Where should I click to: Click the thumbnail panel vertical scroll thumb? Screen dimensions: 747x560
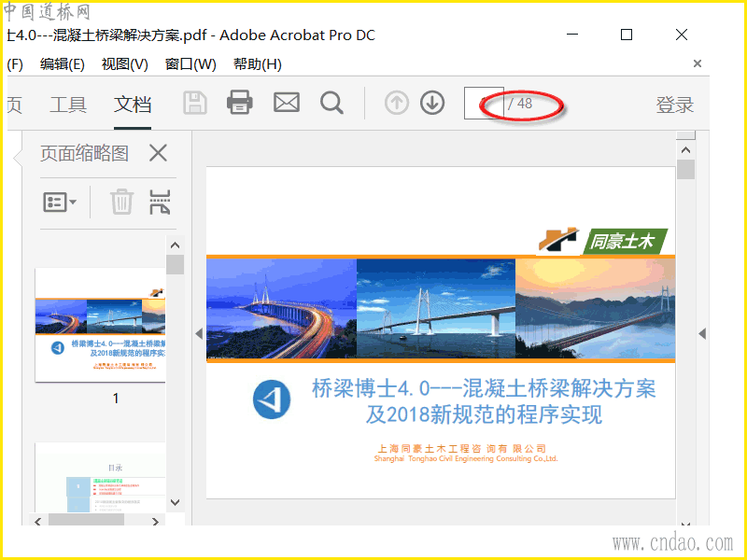tap(176, 265)
